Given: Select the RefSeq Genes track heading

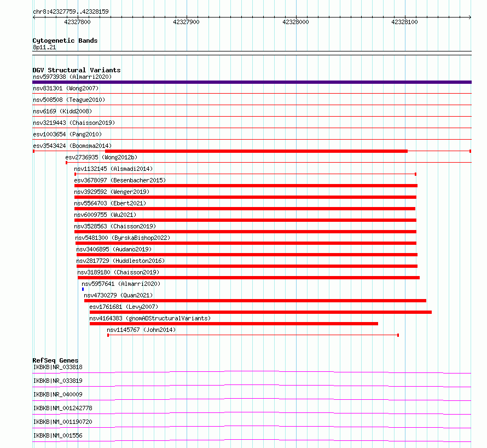Looking at the screenshot, I should [55, 360].
